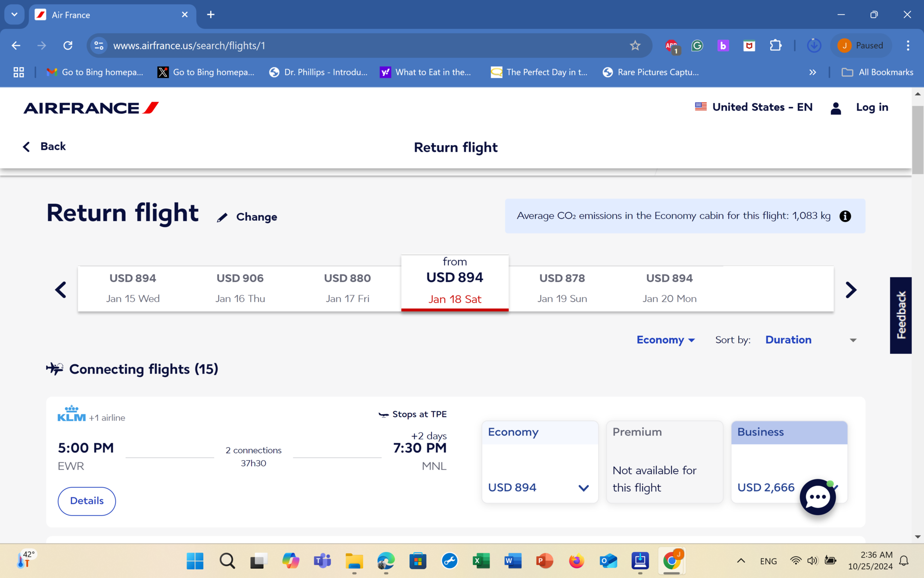Show earlier dates with left arrow
The width and height of the screenshot is (924, 578).
pyautogui.click(x=61, y=290)
